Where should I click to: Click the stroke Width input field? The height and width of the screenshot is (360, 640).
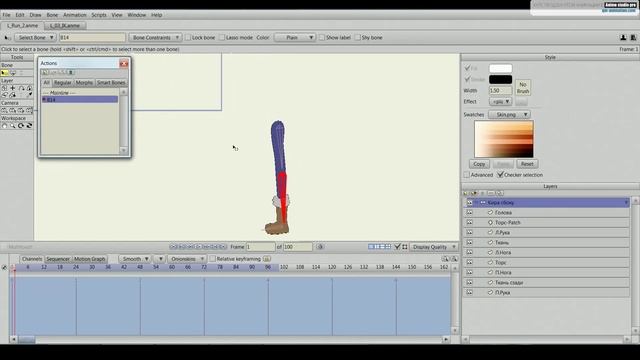(500, 91)
